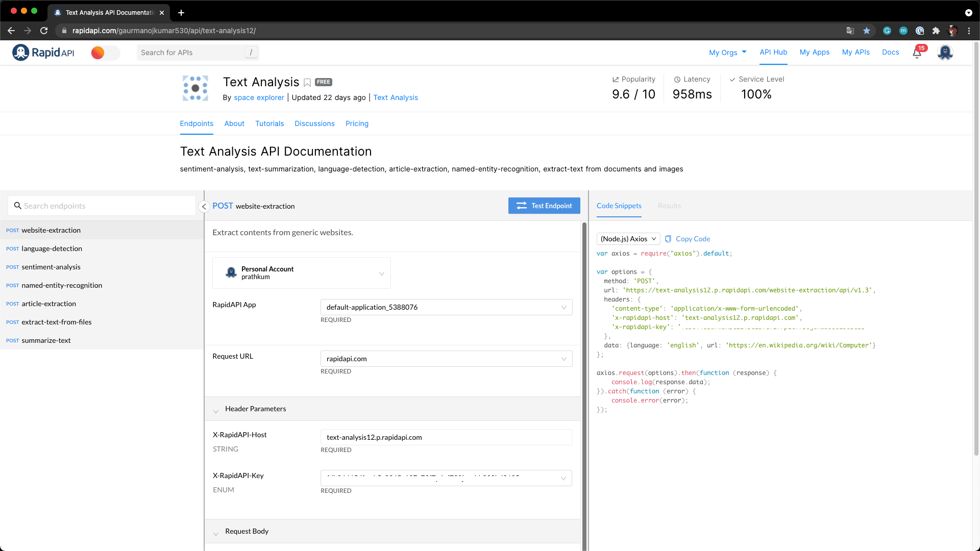Open the Text Analysis category link

396,97
